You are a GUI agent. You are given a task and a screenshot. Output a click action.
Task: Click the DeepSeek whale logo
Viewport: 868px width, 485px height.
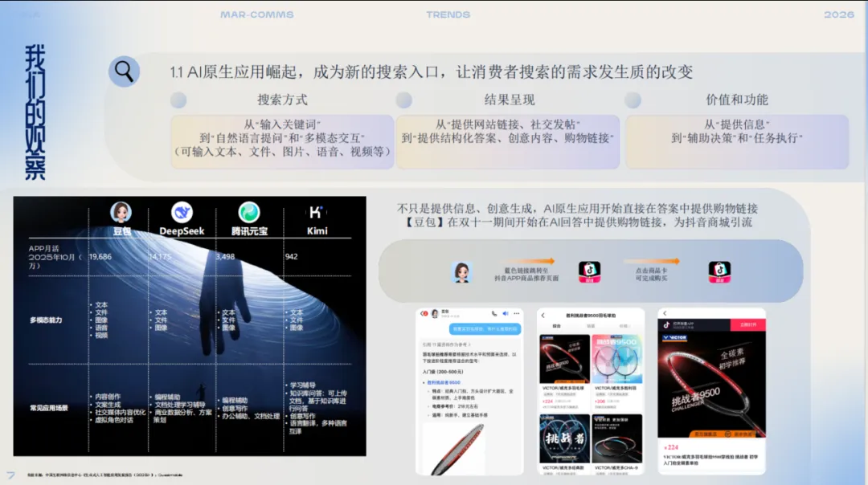pos(182,212)
